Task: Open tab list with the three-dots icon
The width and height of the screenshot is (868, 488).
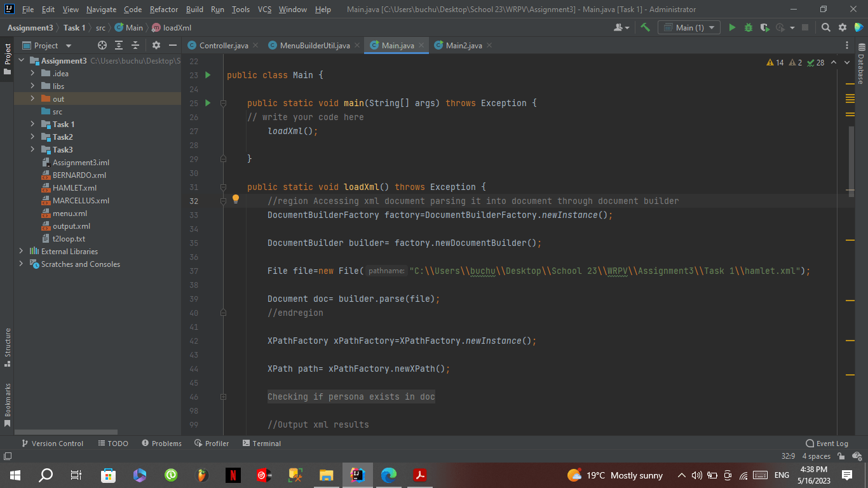Action: point(847,45)
